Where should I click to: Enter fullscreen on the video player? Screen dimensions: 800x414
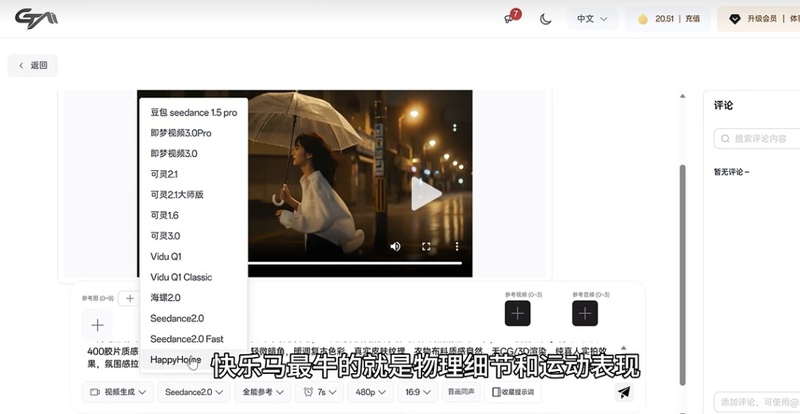coord(426,246)
